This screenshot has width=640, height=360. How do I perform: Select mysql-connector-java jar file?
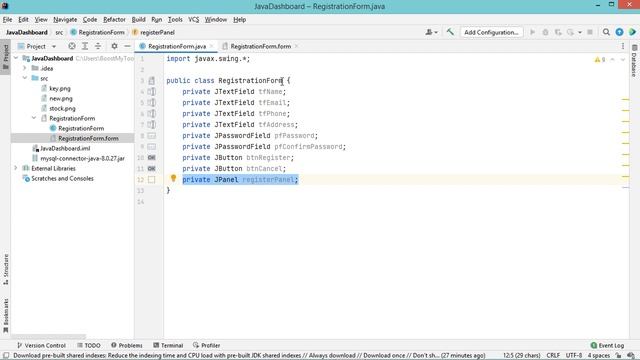(x=82, y=158)
